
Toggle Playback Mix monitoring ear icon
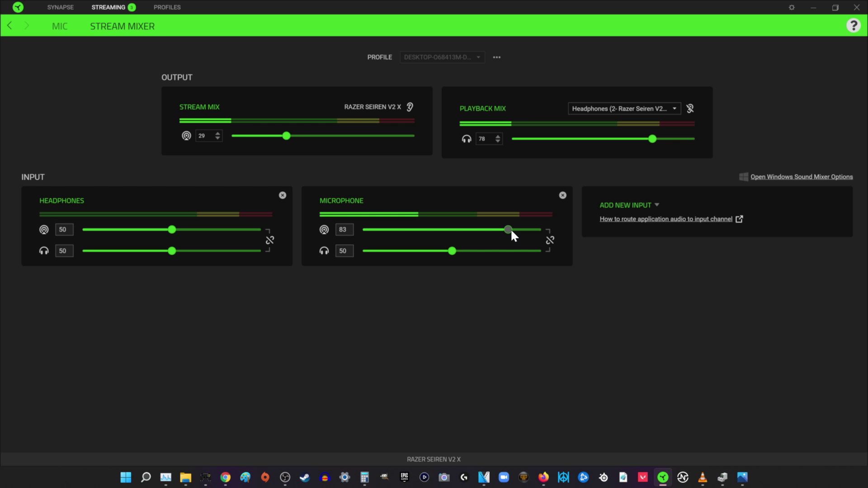pyautogui.click(x=690, y=108)
